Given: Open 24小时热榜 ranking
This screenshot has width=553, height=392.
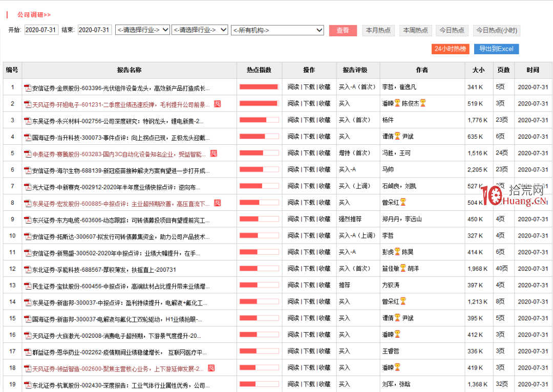Looking at the screenshot, I should click(451, 49).
